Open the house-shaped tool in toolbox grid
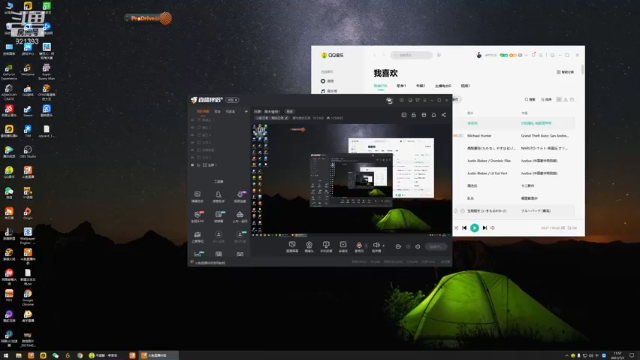Viewport: 640px width, 360px height. 240,216
